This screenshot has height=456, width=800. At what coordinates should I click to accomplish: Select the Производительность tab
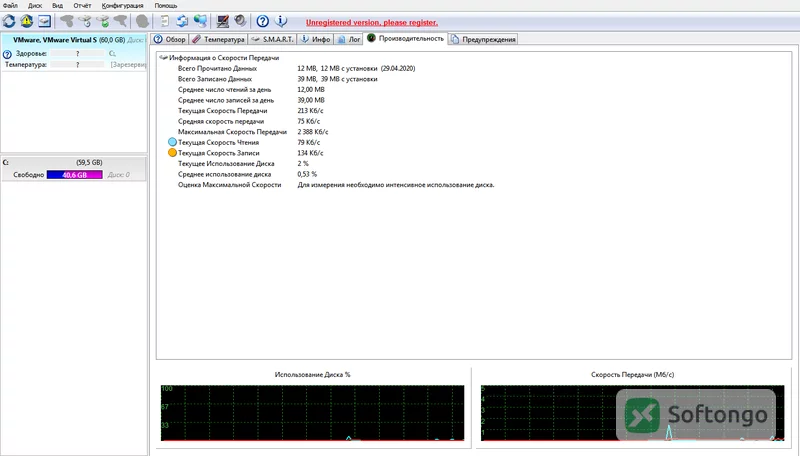click(x=406, y=38)
